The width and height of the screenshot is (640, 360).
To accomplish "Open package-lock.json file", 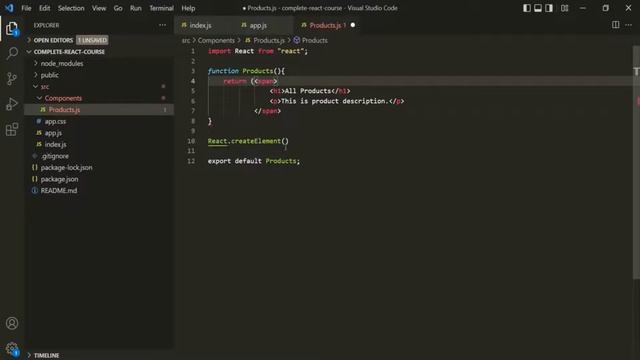I will click(66, 167).
